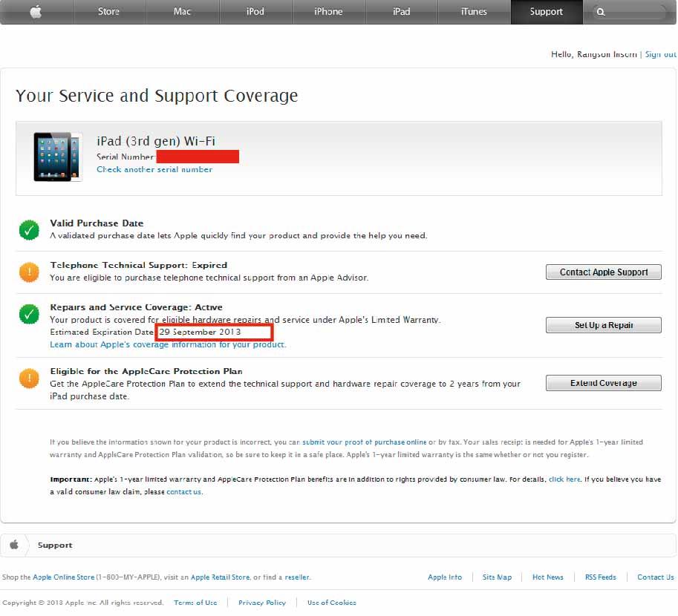This screenshot has height=616, width=678.
Task: Open the Privacy Policy link
Action: [262, 603]
